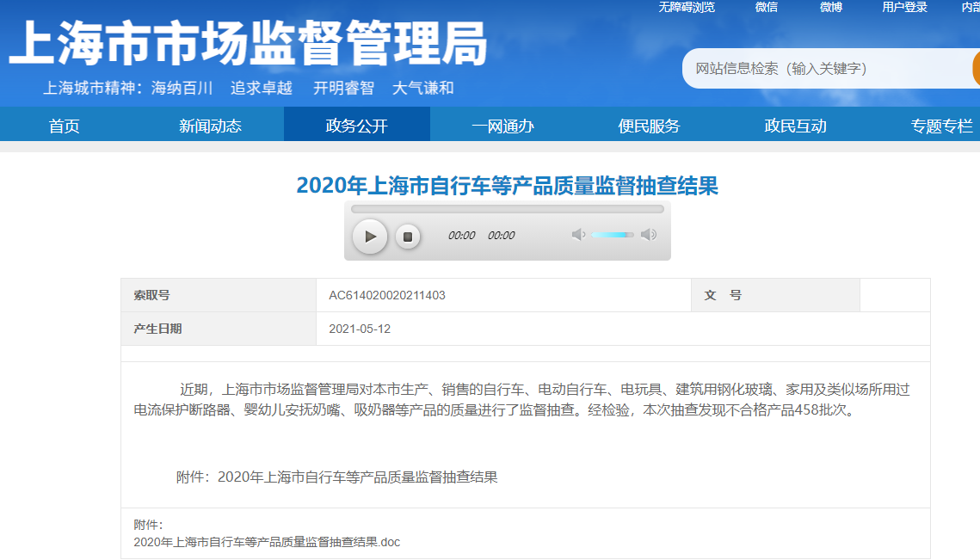The width and height of the screenshot is (980, 560).
Task: Select the date value 2021-05-12
Action: tap(360, 329)
